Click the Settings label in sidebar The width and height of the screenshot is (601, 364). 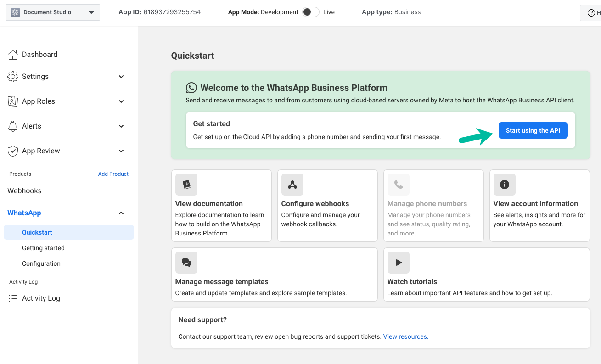(35, 77)
